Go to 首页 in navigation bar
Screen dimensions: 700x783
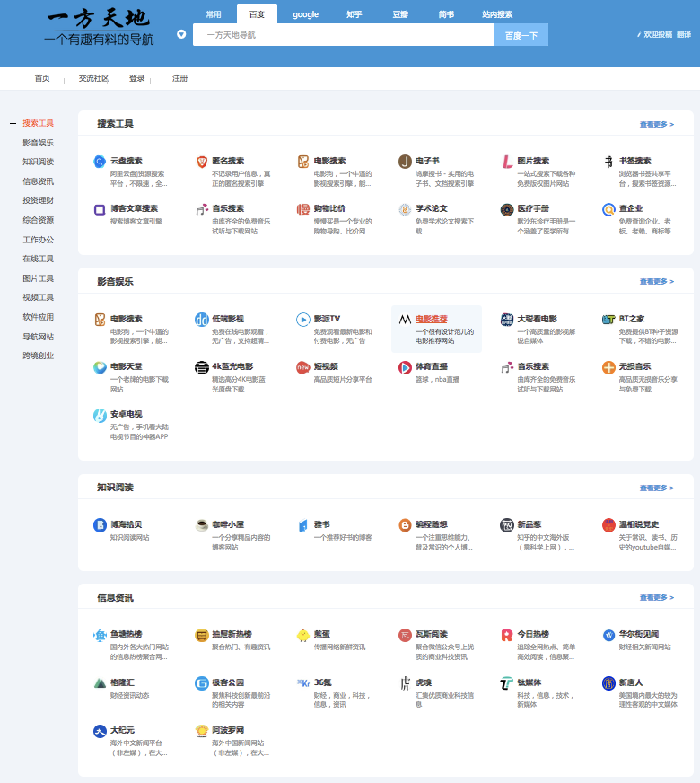tap(42, 78)
